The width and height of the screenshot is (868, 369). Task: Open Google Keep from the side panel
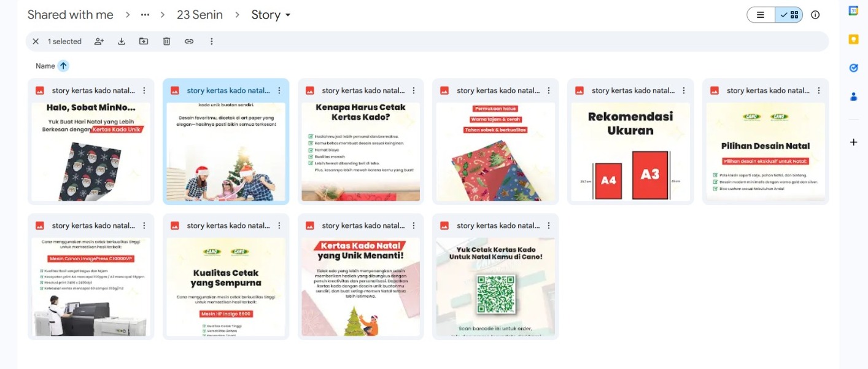[x=853, y=39]
